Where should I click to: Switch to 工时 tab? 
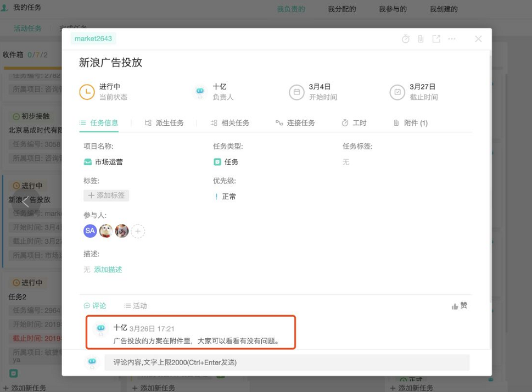pyautogui.click(x=354, y=123)
